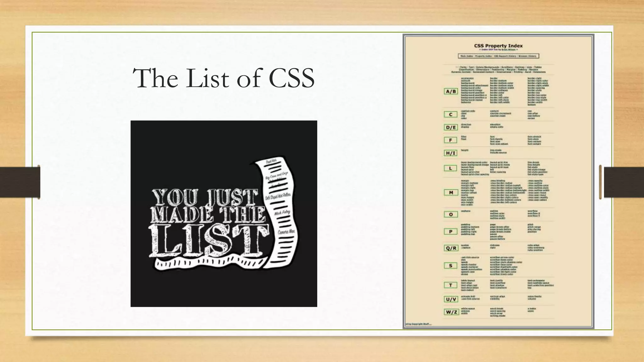Click the S letter index box

pos(451,266)
